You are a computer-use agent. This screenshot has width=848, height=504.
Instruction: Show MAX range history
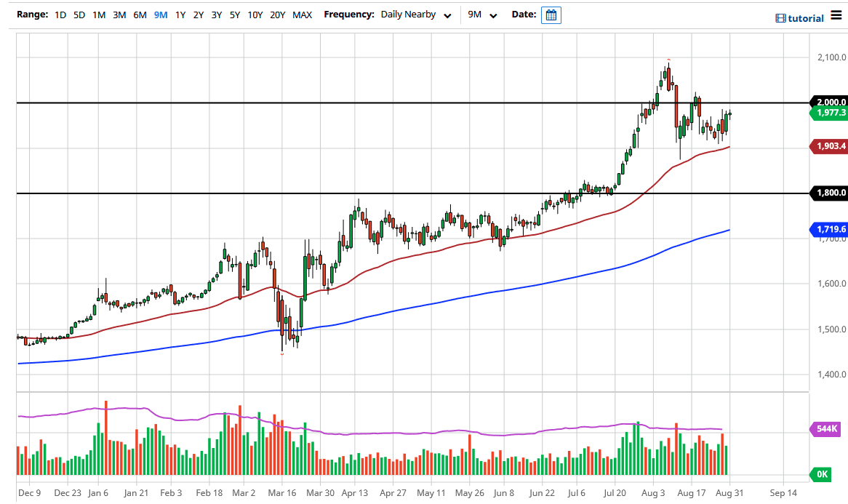tap(302, 15)
